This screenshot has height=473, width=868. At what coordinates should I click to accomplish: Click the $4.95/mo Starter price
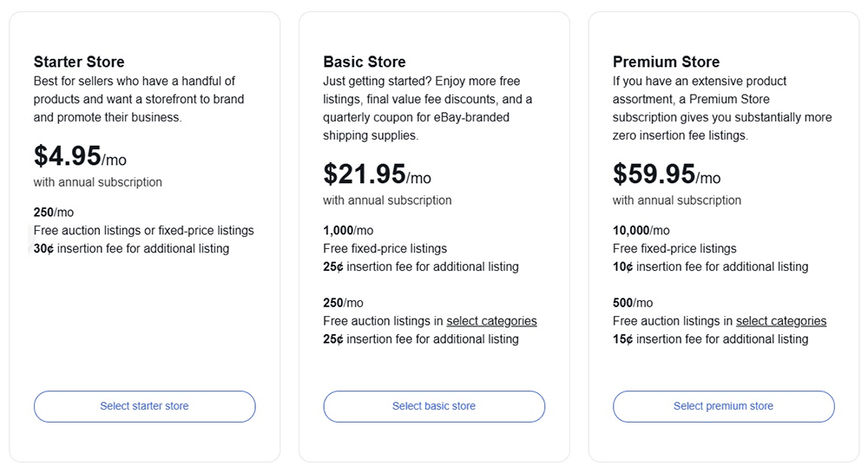(x=80, y=157)
